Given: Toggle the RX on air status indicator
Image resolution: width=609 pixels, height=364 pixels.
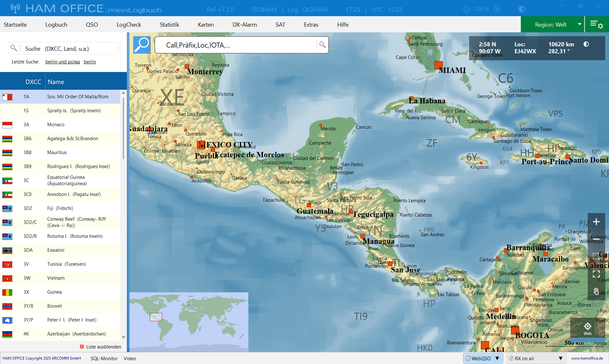Looking at the screenshot, I should [511, 358].
